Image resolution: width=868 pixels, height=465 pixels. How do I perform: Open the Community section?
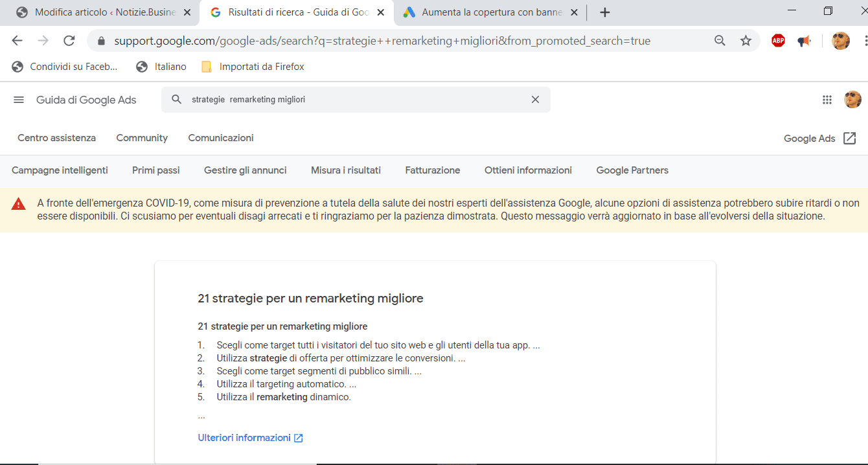click(x=142, y=138)
